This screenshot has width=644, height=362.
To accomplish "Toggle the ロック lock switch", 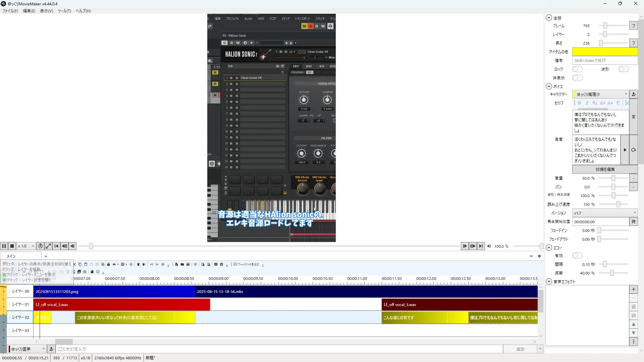I will point(577,69).
